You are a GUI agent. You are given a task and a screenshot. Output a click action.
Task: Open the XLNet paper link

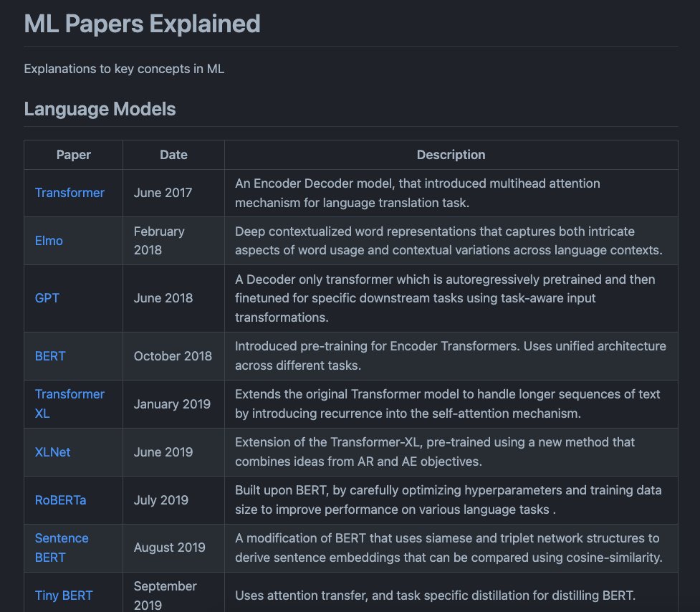click(52, 451)
